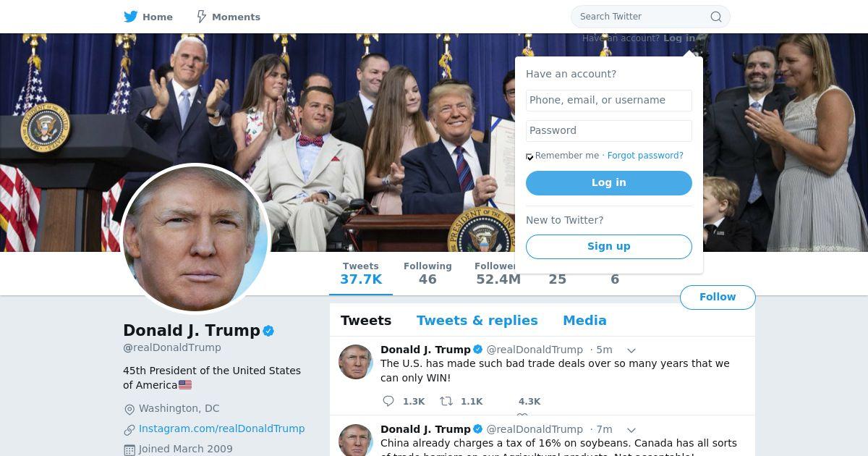Toggle the Remember me checkbox
Image resolution: width=868 pixels, height=456 pixels.
(529, 157)
